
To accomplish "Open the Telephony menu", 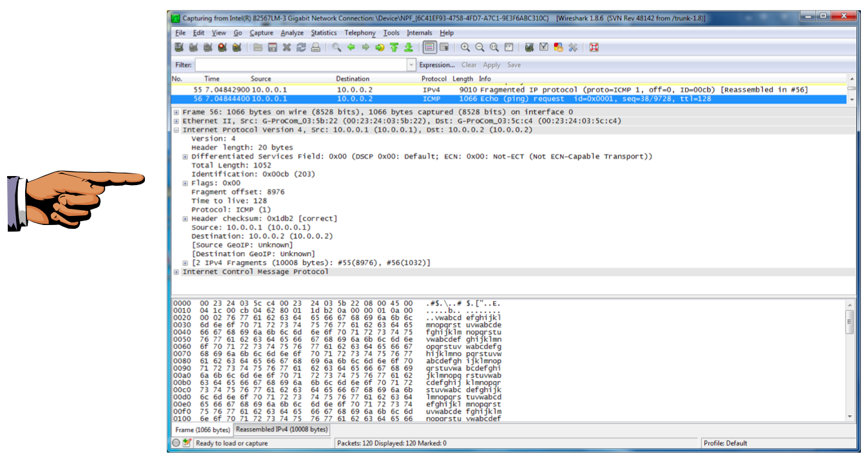I will tap(360, 33).
